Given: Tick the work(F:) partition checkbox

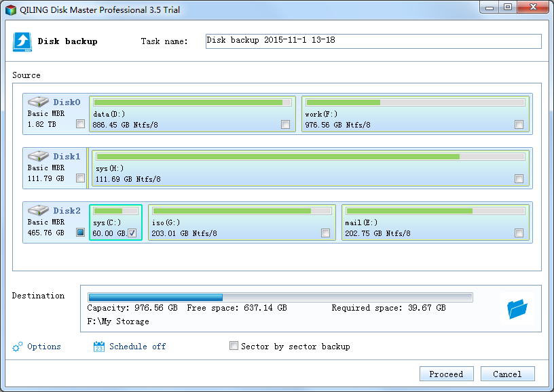Looking at the screenshot, I should 519,124.
